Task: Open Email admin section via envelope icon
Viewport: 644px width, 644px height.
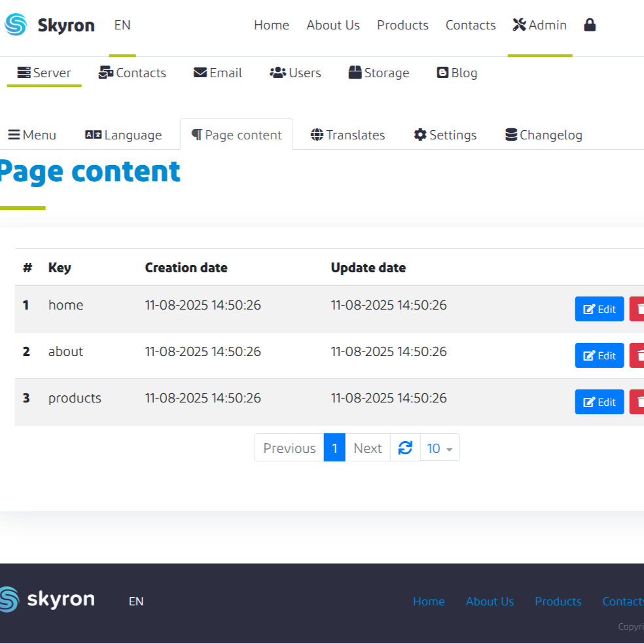Action: click(x=200, y=73)
